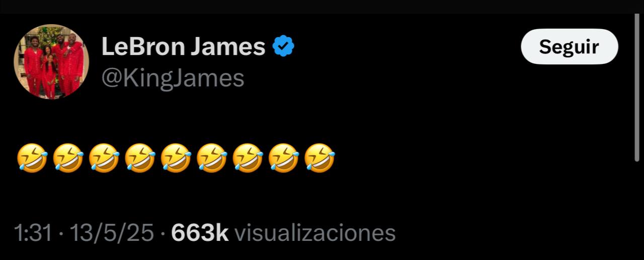The image size is (644, 260).
Task: Click the eighth rolling-laughing emoji
Action: 284,158
